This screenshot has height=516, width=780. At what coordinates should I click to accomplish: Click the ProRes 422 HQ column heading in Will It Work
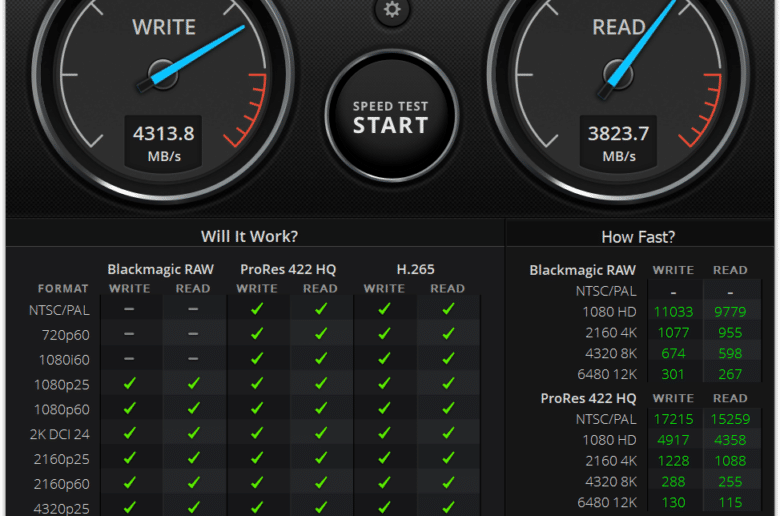coord(288,269)
